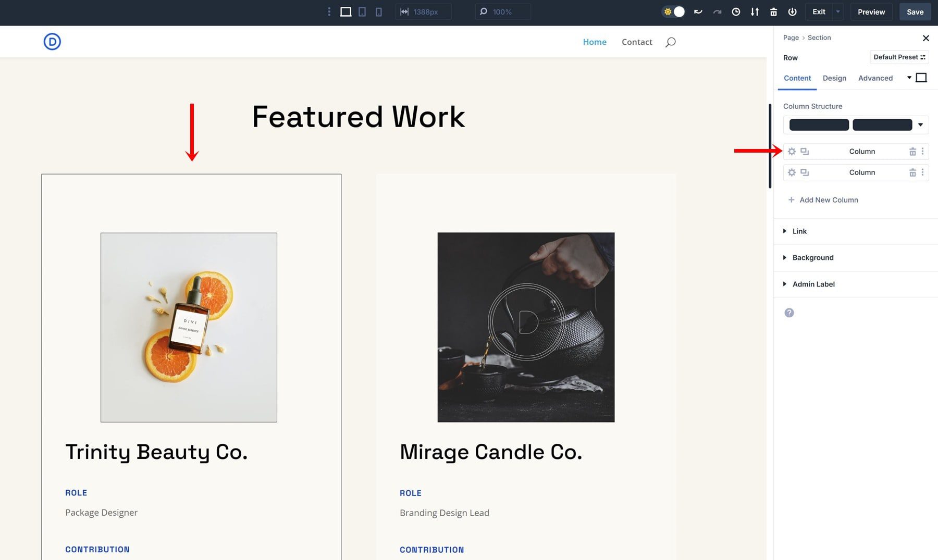Open editing history clock icon
The width and height of the screenshot is (938, 560).
pos(736,11)
